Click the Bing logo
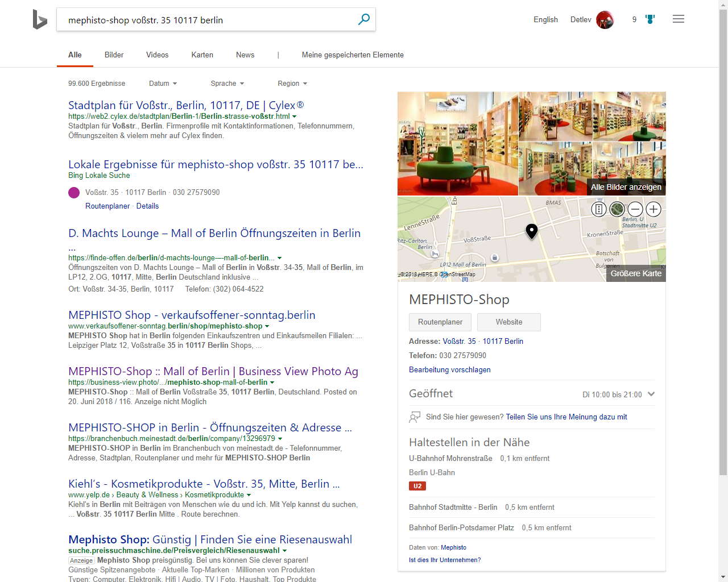 point(40,20)
